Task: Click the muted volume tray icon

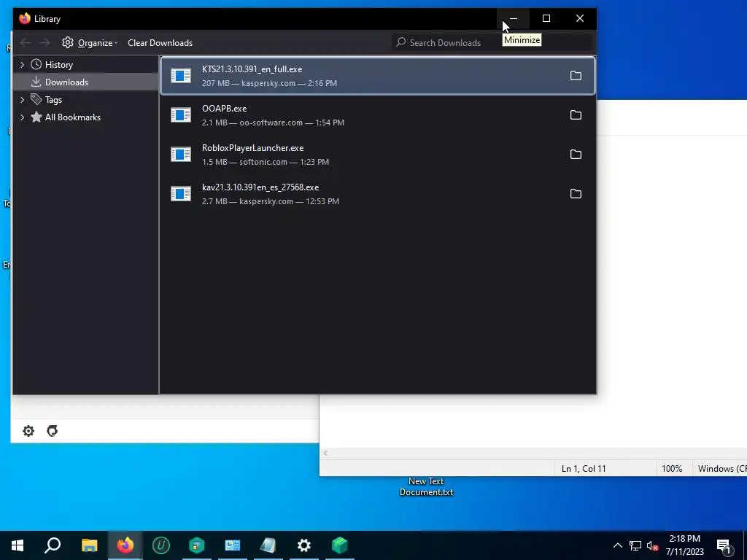Action: tap(653, 545)
